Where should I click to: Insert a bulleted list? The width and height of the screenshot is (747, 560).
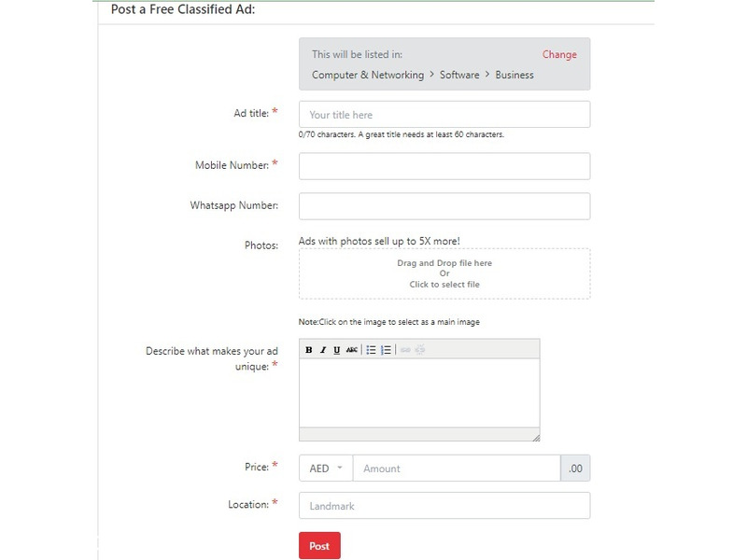coord(371,350)
